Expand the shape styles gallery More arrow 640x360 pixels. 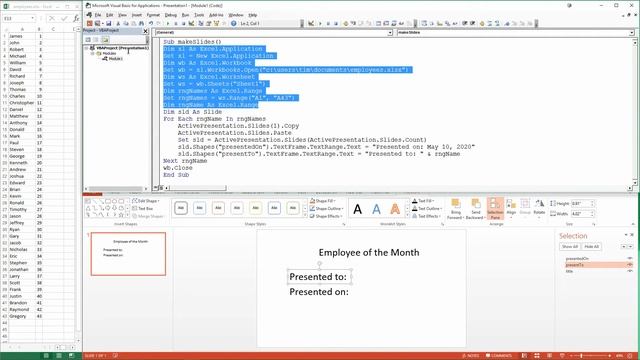click(304, 216)
